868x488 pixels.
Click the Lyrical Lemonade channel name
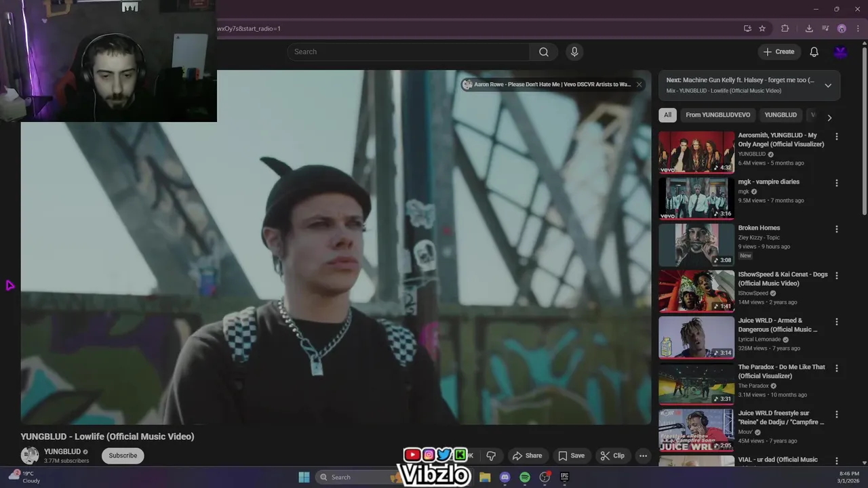(759, 339)
